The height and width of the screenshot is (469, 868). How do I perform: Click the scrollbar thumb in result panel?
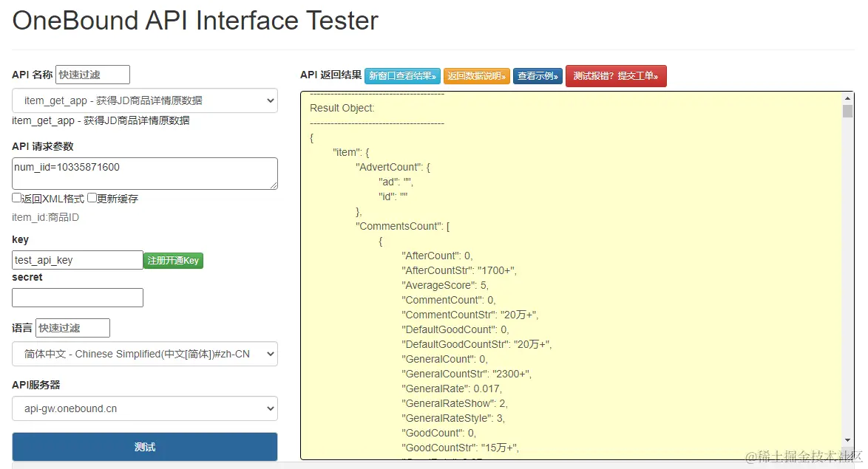847,112
